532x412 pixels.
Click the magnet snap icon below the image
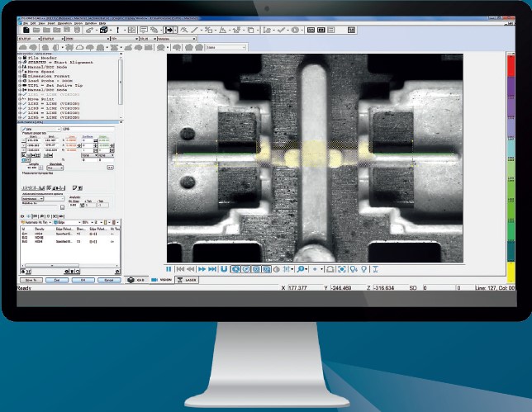pyautogui.click(x=224, y=269)
